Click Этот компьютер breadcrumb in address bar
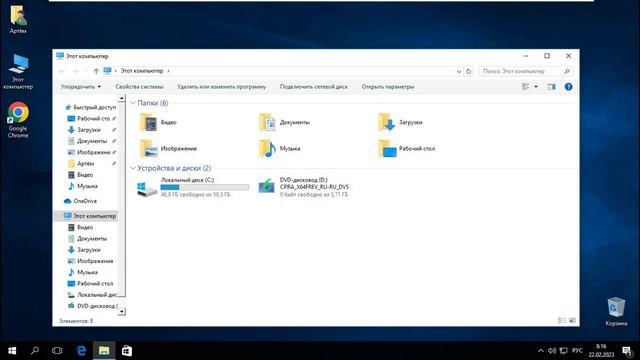 click(x=142, y=71)
